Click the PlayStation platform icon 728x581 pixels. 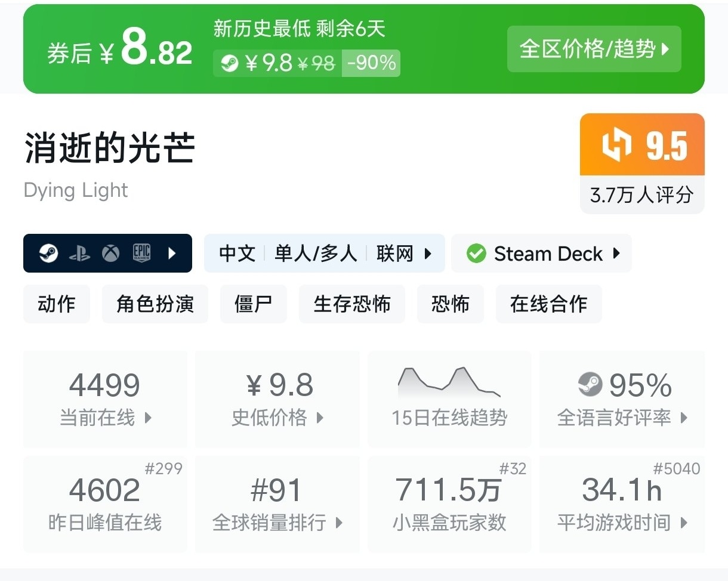79,254
